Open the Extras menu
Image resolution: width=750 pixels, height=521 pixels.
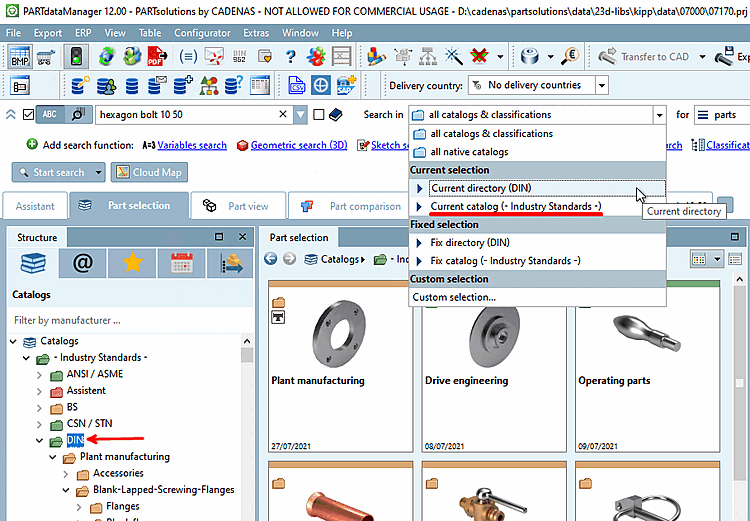pos(256,33)
